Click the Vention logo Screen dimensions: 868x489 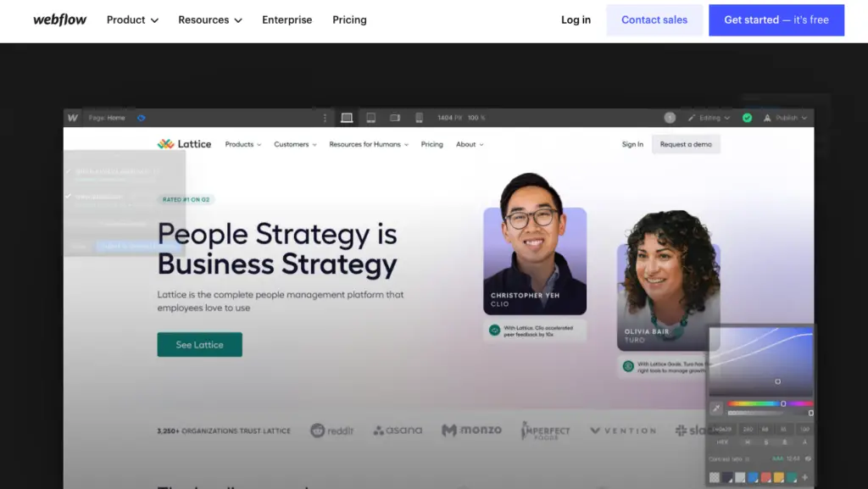point(623,431)
